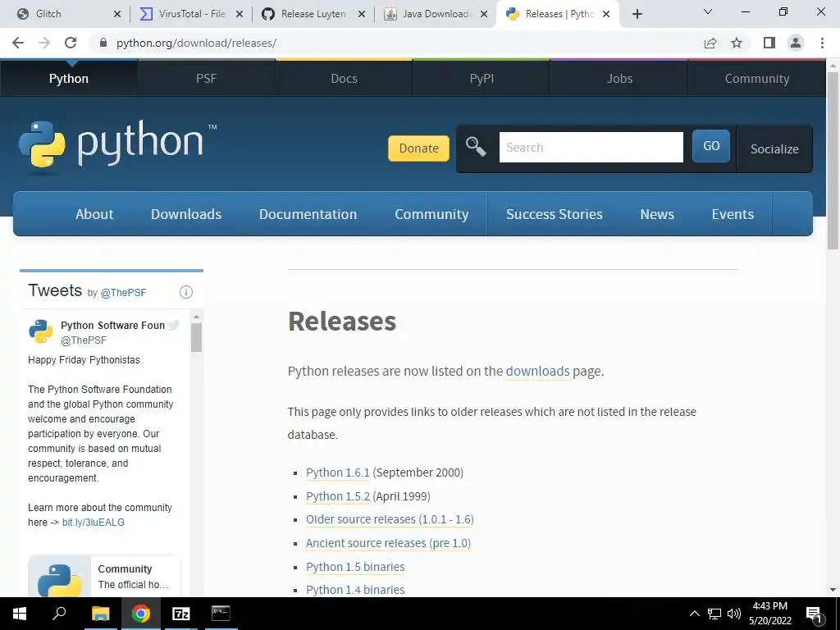
Task: Close the VirusTotal tab
Action: tap(240, 15)
